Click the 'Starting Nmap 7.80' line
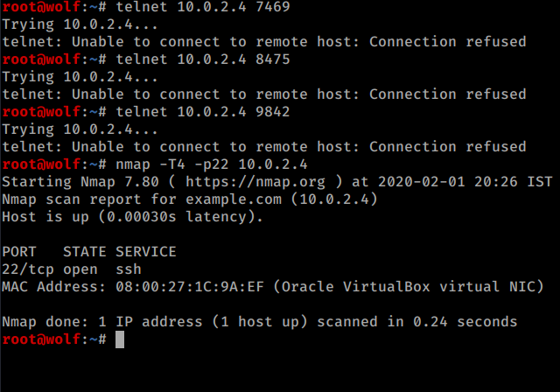Viewport: 560px width, 392px height. click(277, 182)
